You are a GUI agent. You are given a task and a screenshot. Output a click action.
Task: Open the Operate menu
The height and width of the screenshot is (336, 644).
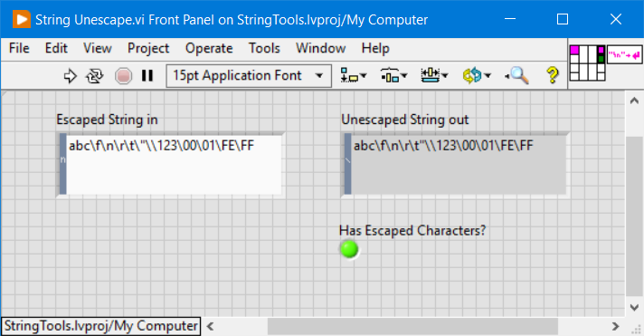coord(209,48)
